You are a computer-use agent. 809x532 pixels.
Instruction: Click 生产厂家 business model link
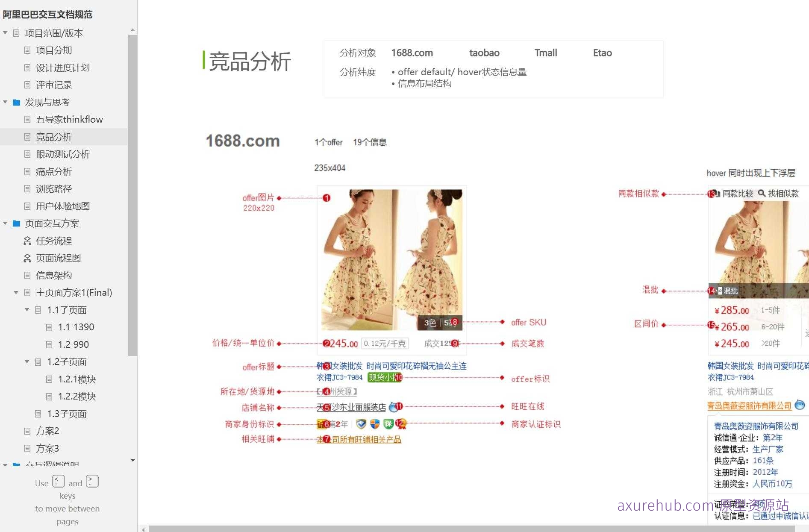click(768, 450)
